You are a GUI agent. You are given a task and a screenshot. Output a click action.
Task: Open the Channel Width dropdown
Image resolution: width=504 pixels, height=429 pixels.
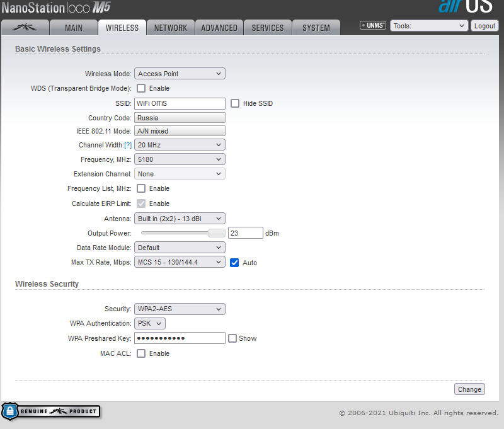[180, 145]
